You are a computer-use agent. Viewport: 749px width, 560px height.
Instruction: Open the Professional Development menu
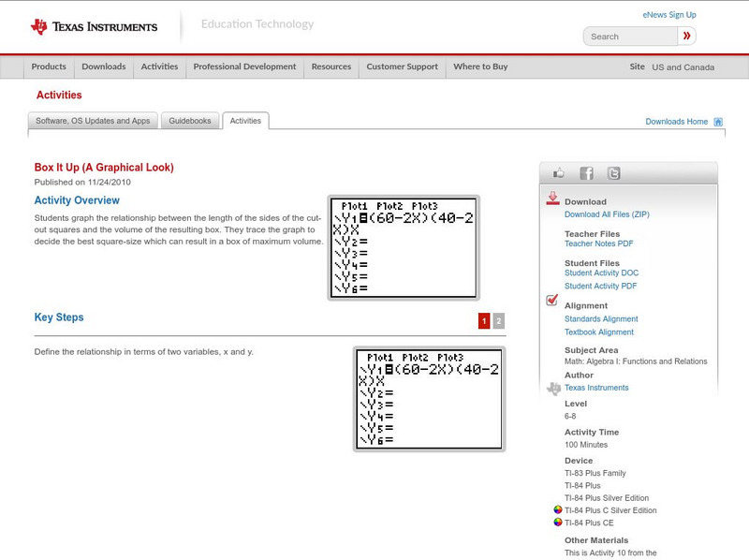[244, 67]
